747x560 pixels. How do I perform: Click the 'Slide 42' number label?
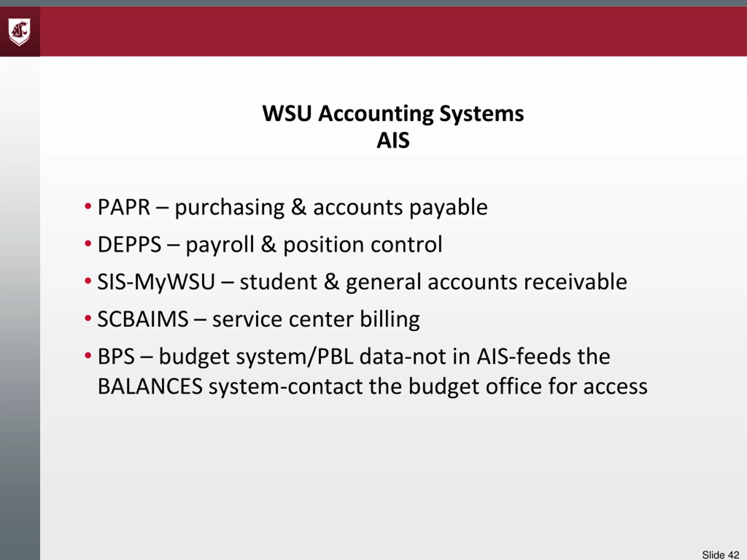click(720, 554)
